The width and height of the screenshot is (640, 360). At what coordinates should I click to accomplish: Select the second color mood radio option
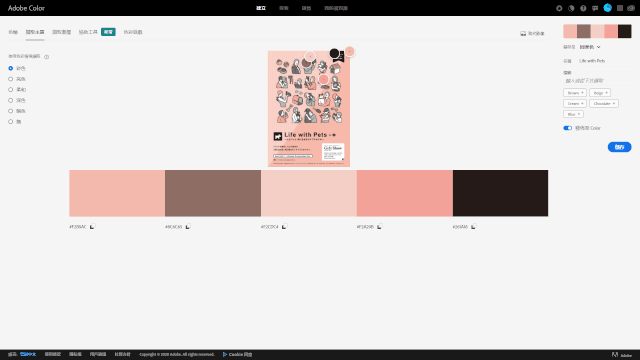click(x=11, y=79)
